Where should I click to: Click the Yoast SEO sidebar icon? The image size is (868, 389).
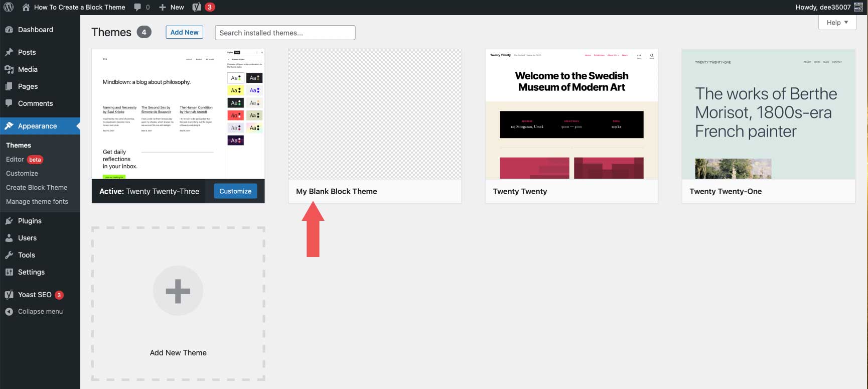point(9,295)
